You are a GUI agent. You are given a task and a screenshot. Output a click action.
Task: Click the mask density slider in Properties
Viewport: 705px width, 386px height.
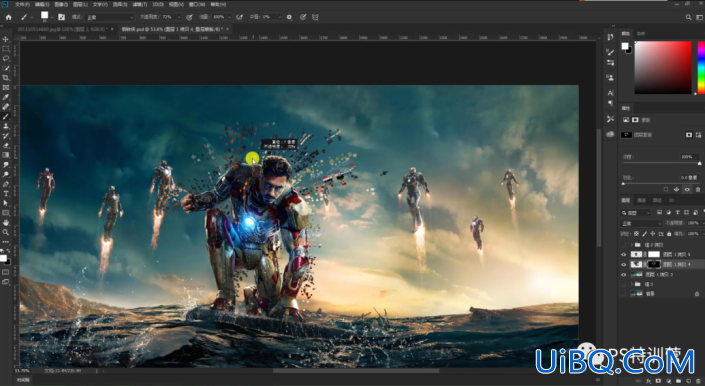coord(661,163)
